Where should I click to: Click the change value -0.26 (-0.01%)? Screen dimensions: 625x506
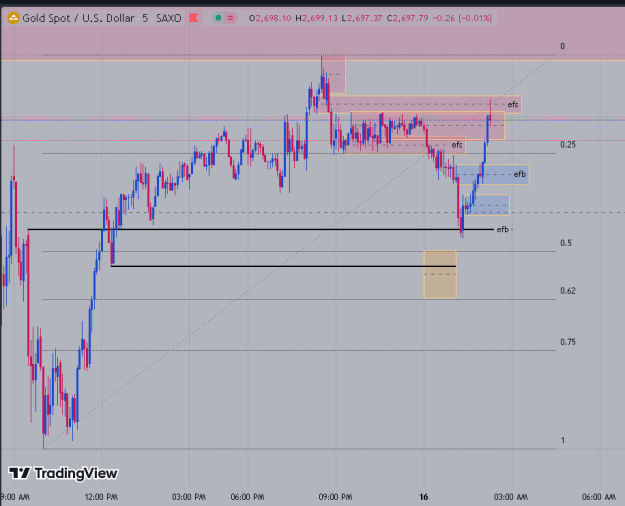pos(462,18)
